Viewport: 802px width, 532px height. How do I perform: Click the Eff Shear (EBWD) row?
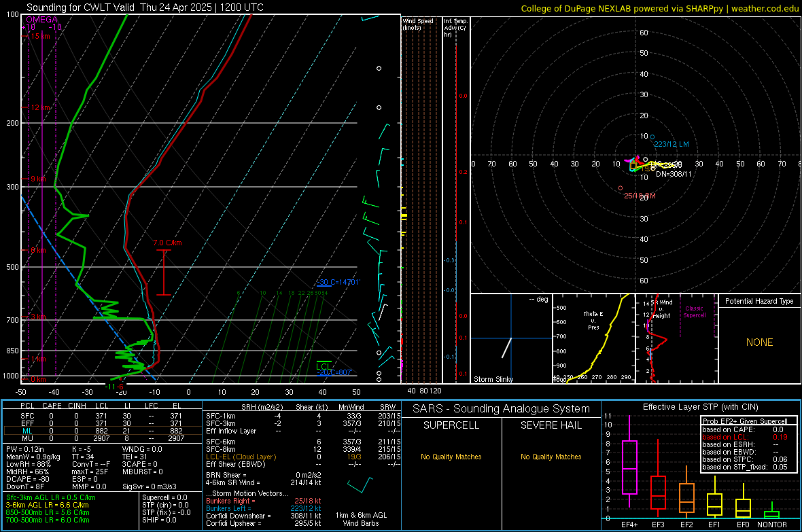(x=303, y=464)
